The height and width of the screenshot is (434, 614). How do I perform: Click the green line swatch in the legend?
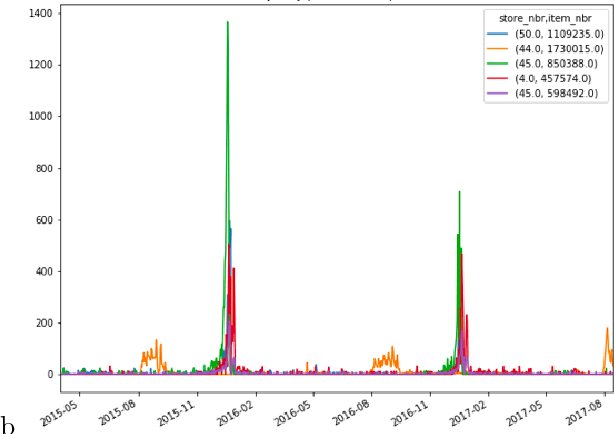pos(497,63)
